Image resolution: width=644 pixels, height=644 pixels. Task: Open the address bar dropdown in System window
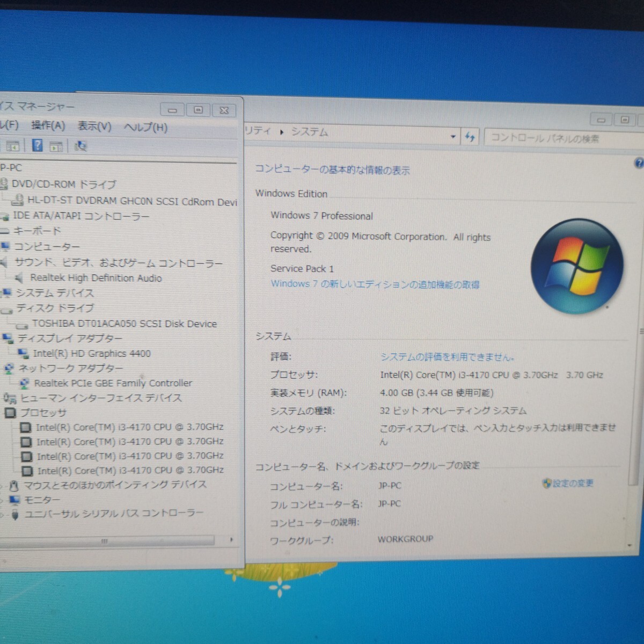coord(452,136)
